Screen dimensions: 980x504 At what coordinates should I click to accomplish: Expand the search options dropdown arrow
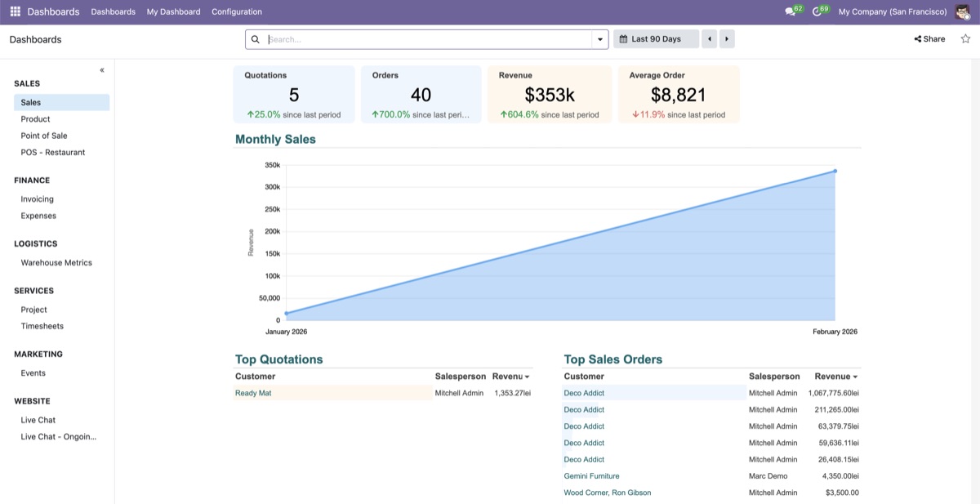click(600, 39)
